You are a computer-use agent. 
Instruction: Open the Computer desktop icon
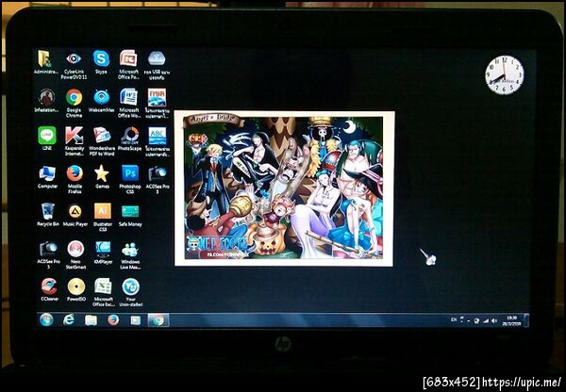[x=48, y=177]
